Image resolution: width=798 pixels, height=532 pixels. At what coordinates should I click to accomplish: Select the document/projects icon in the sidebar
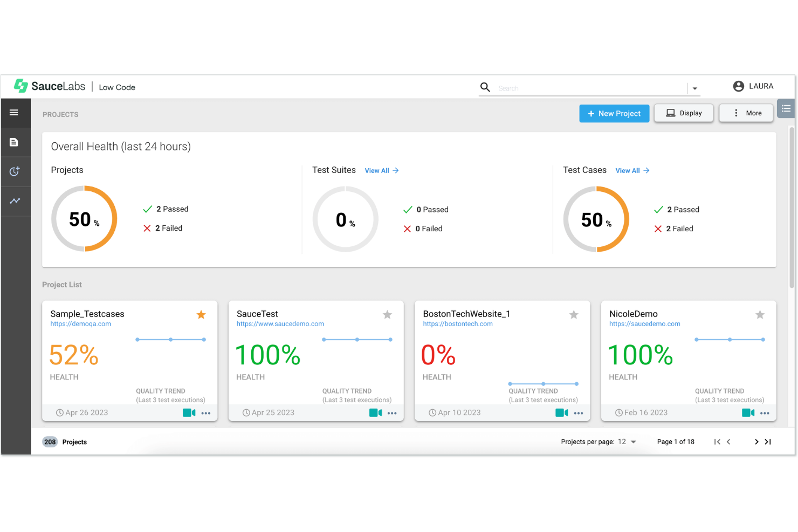coord(14,142)
